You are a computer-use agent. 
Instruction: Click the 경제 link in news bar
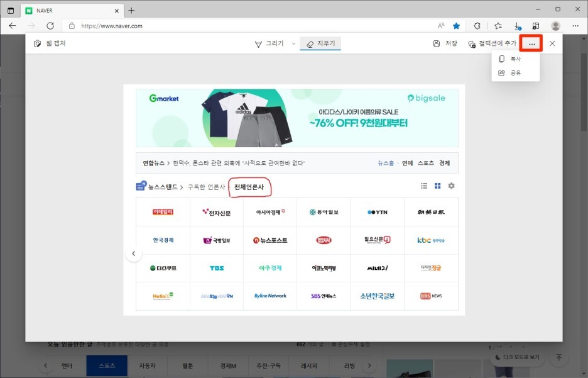(444, 163)
